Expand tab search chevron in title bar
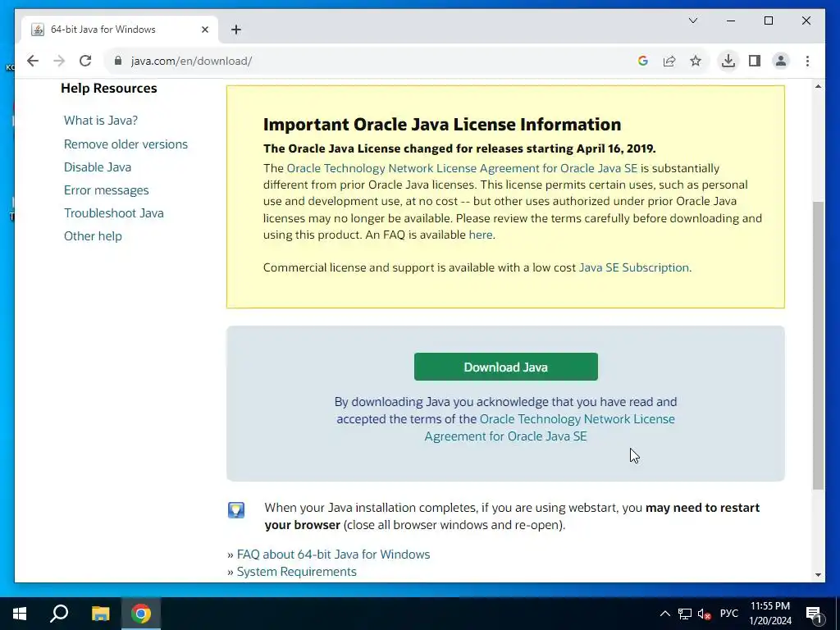The image size is (840, 630). pos(692,21)
